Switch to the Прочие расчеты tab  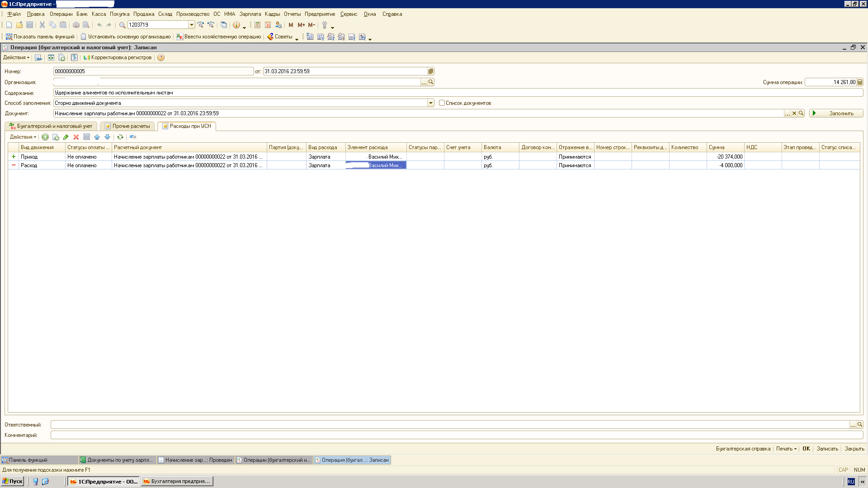(x=127, y=126)
